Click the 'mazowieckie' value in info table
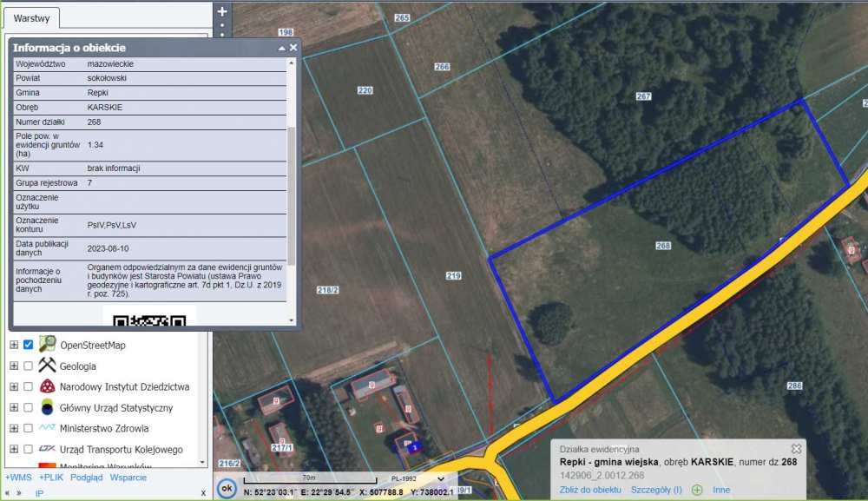Viewport: 868px width, 501px height. [110, 63]
